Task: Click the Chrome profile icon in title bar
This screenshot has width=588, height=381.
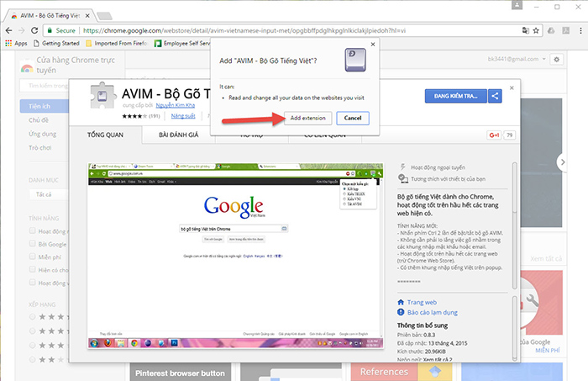Action: [x=517, y=5]
